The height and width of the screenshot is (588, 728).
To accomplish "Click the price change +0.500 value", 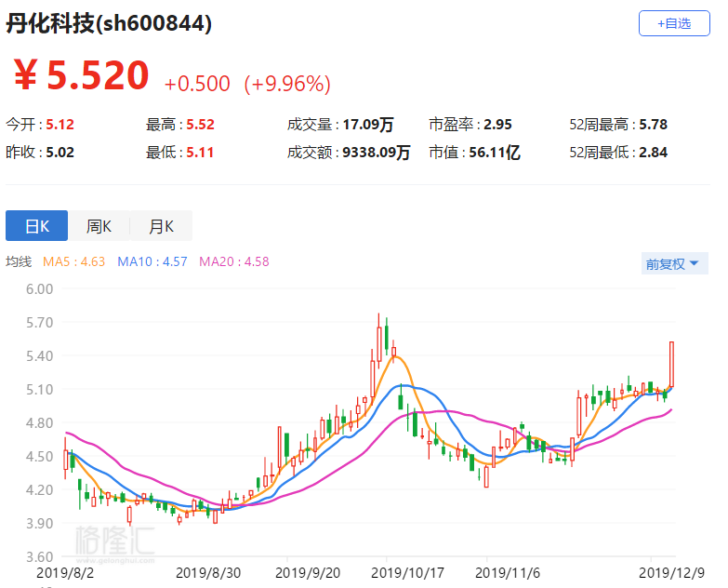I will click(x=197, y=84).
